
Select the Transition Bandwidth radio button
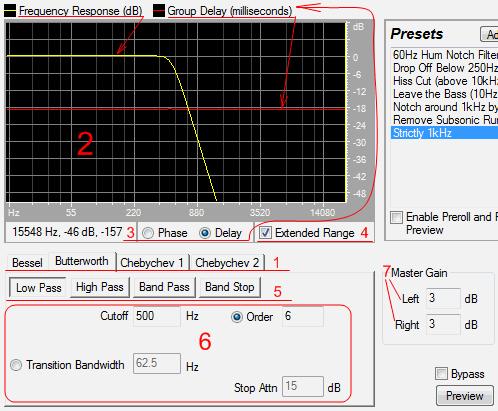pos(16,365)
